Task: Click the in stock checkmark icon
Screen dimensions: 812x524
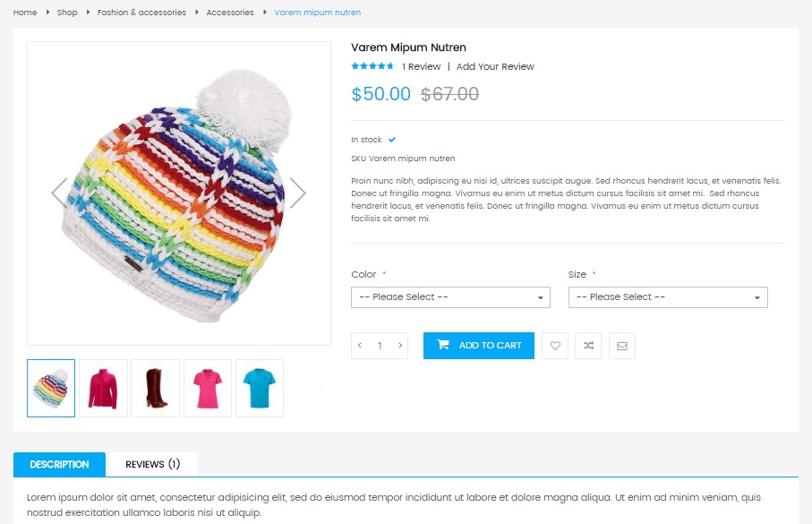Action: pyautogui.click(x=392, y=140)
